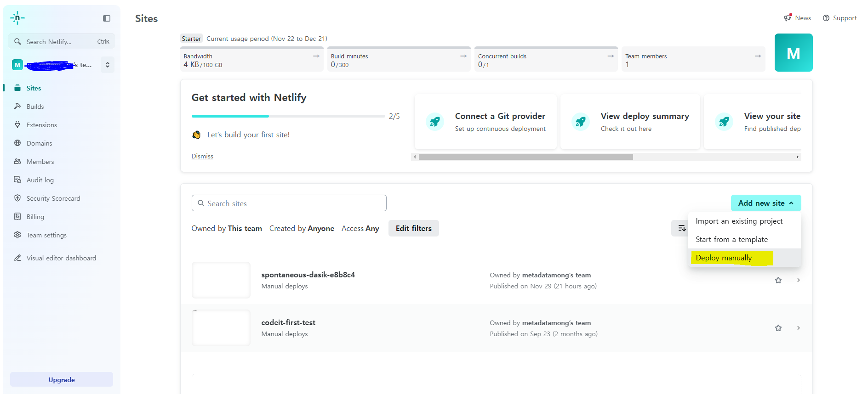Open Build minutes usage arrow

[463, 56]
